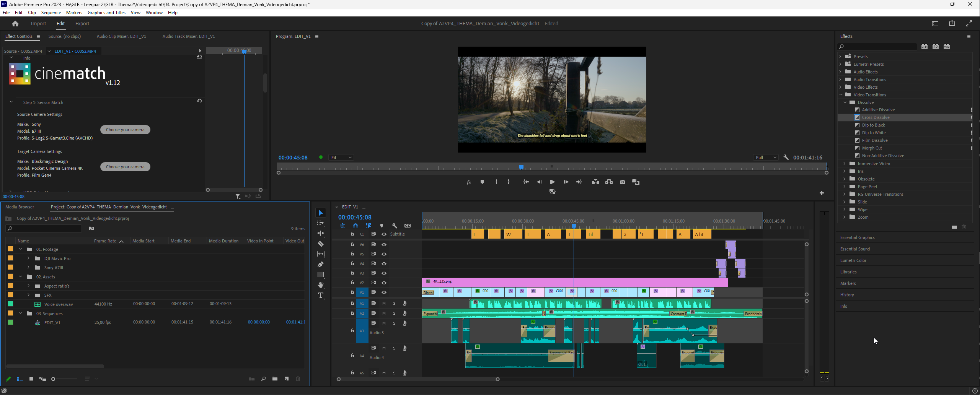The width and height of the screenshot is (980, 395).
Task: Open timeline display settings wrench
Action: (395, 226)
